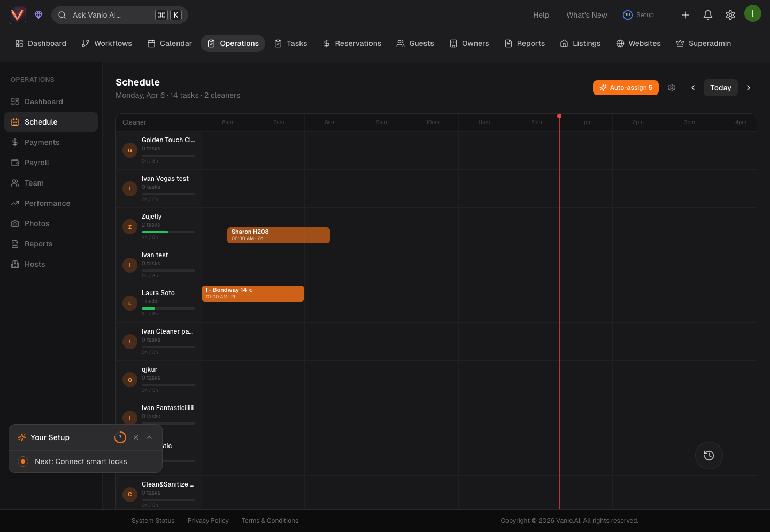
Task: Click the purple diamond icon
Action: (38, 15)
